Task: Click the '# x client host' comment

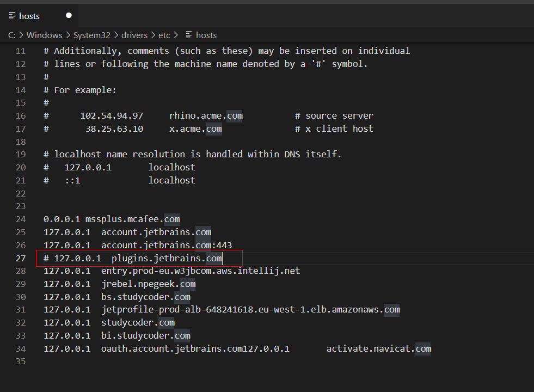Action: coord(334,128)
